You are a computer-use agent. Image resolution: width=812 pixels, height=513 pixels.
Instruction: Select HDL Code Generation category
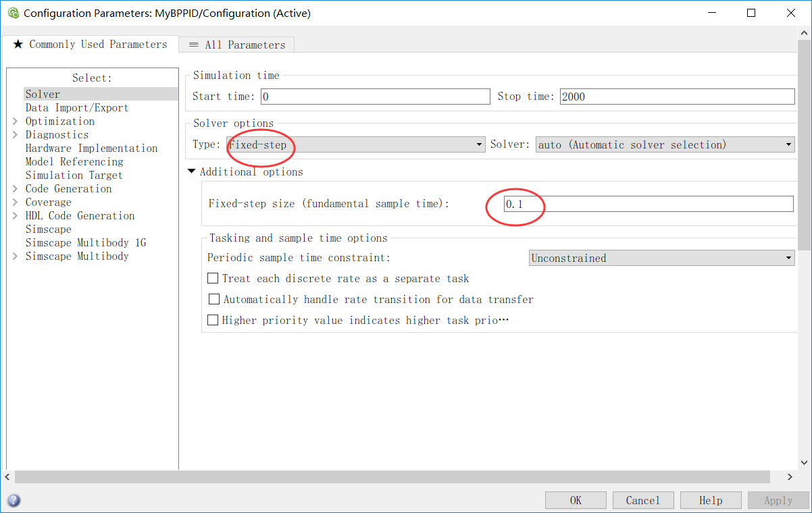(x=80, y=216)
